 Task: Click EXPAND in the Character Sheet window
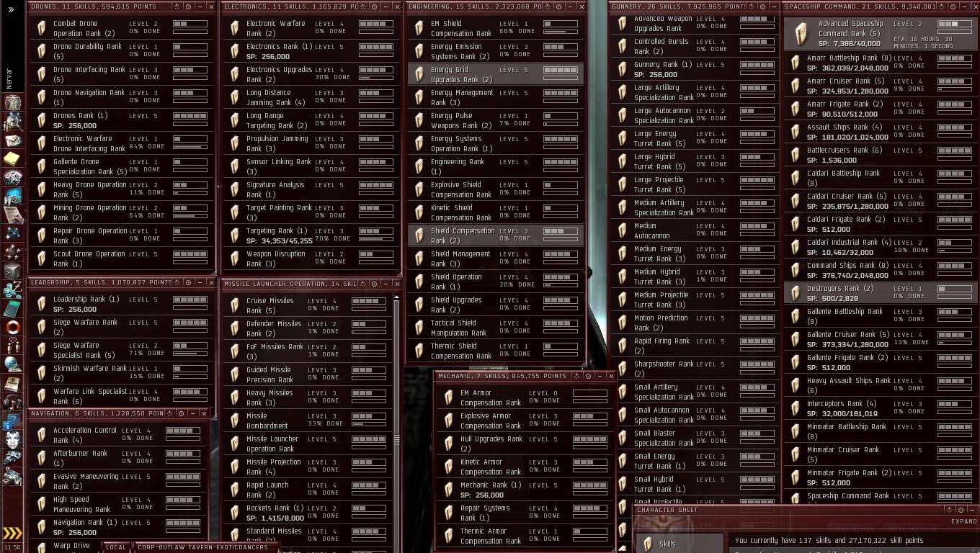tap(963, 521)
